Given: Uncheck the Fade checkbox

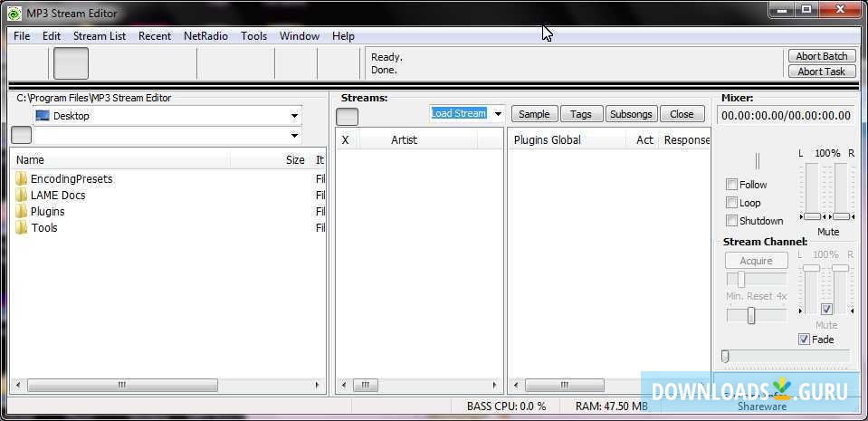Looking at the screenshot, I should [x=805, y=340].
